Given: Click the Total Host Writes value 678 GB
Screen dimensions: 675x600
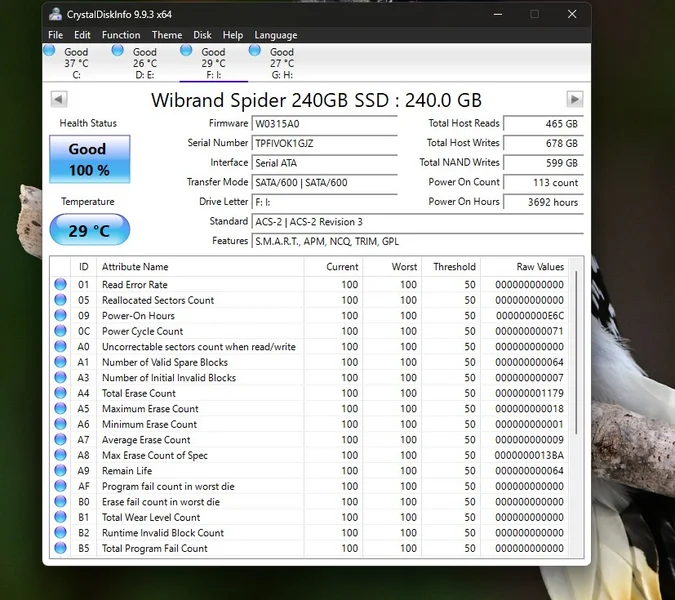Looking at the screenshot, I should coord(543,143).
